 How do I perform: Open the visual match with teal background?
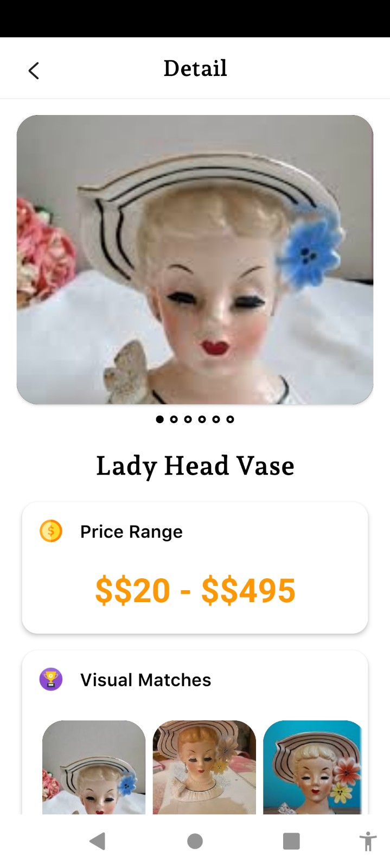(x=312, y=767)
